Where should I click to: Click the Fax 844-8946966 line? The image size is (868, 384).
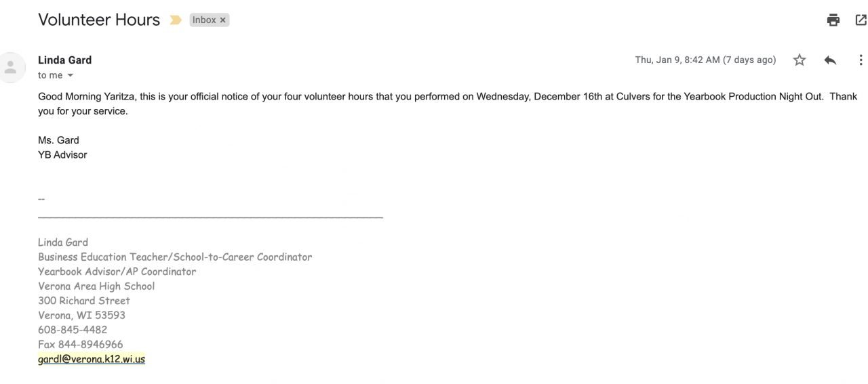[80, 345]
